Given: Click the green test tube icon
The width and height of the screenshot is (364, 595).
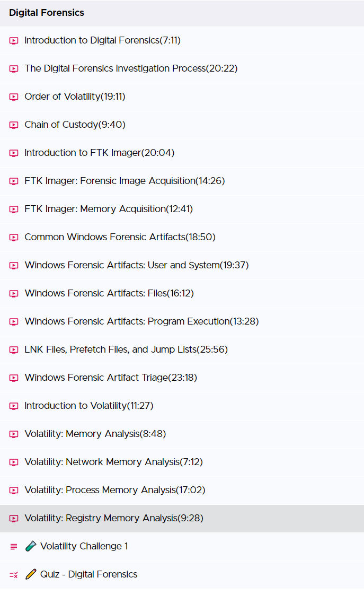Looking at the screenshot, I should point(31,546).
